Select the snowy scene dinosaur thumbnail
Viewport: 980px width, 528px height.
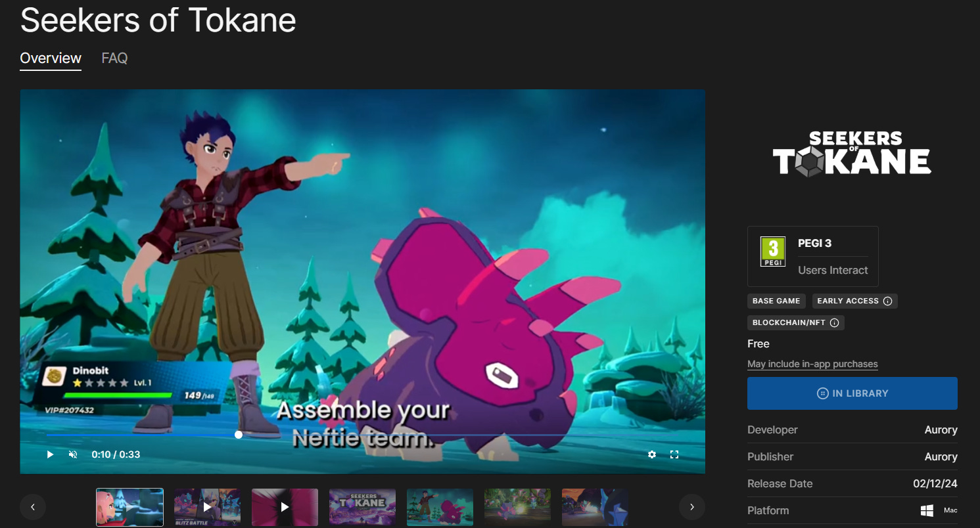(x=440, y=507)
